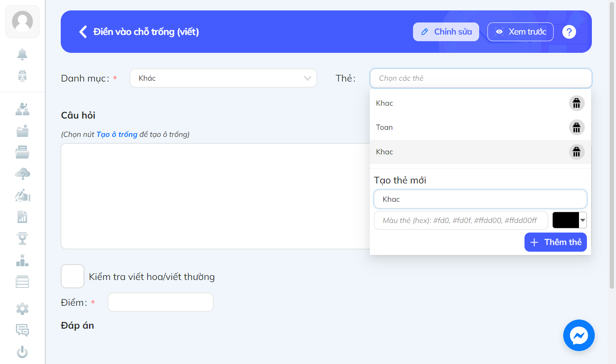
Task: Open the trophy icon in sidebar
Action: click(22, 238)
